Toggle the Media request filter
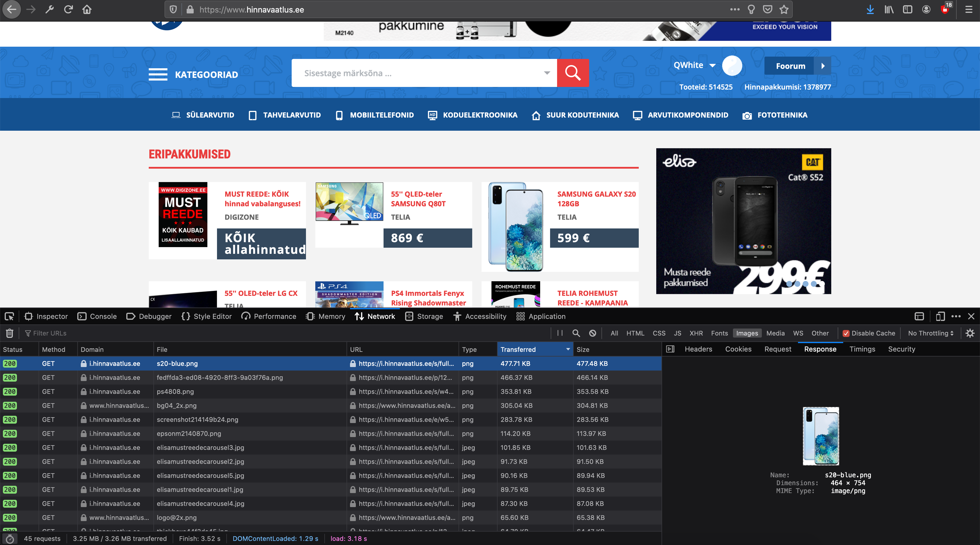The height and width of the screenshot is (545, 980). [x=775, y=333]
